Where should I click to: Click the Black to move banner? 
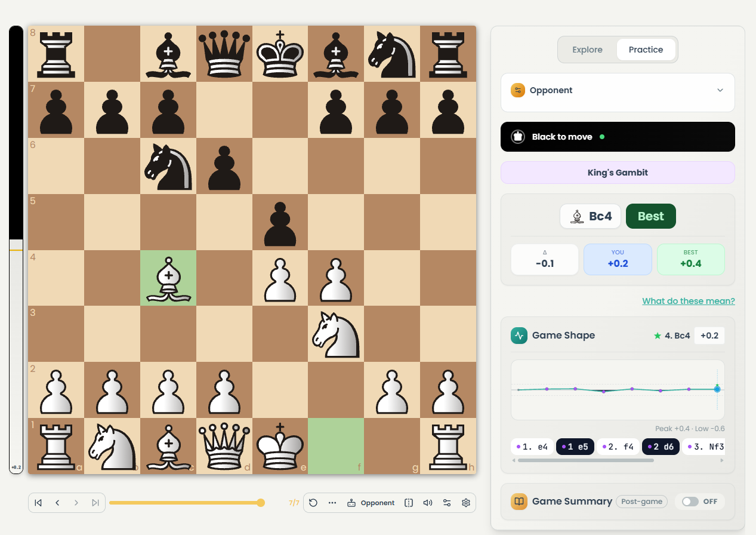coord(618,137)
